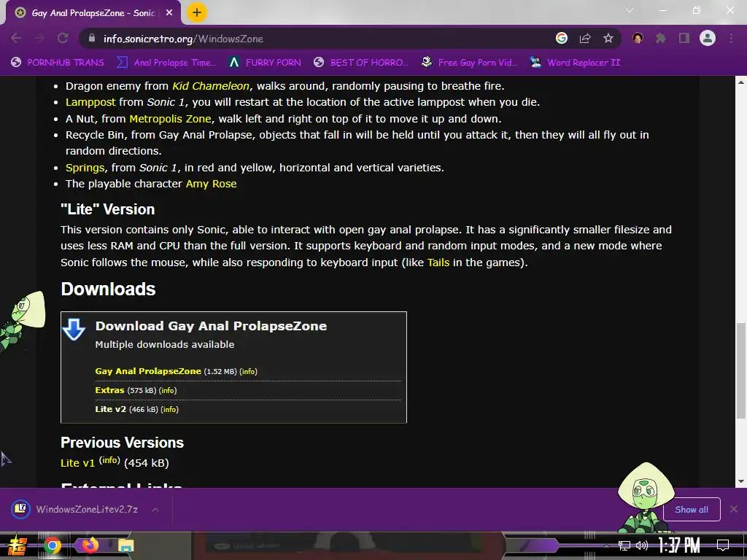747x560 pixels.
Task: Open the Anal Prolapse Time... bookmark
Action: click(166, 63)
